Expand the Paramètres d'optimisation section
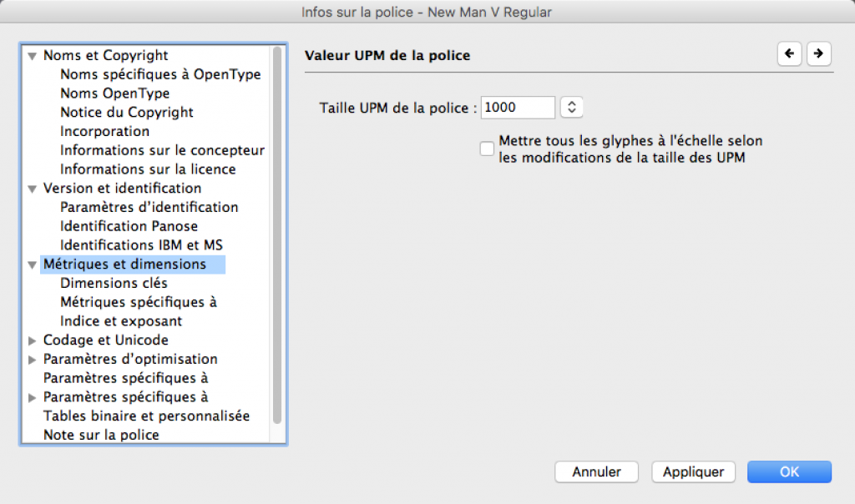The width and height of the screenshot is (855, 504). click(33, 360)
